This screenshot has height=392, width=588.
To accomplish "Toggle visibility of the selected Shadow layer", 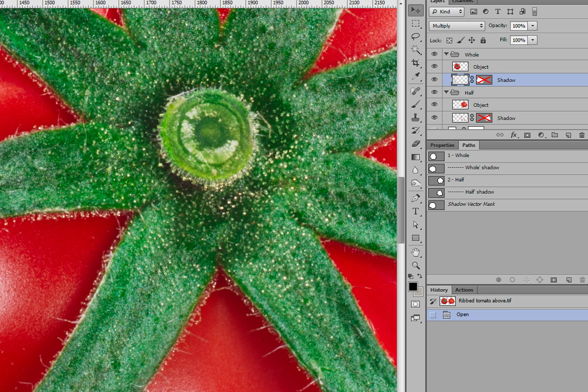I will [x=434, y=79].
